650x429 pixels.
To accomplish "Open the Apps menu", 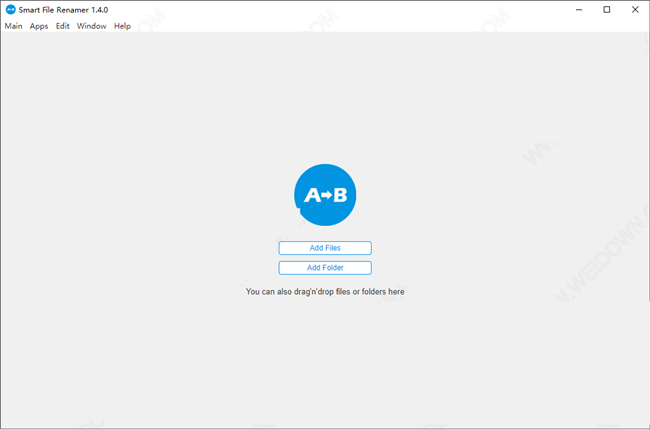I will pyautogui.click(x=39, y=26).
